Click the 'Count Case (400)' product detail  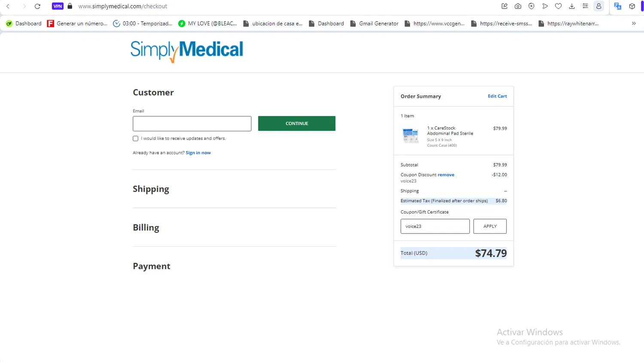click(442, 145)
